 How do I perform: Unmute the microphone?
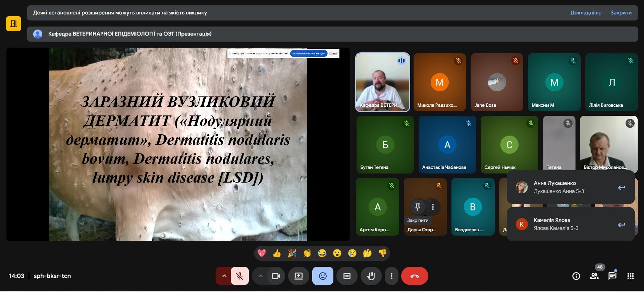click(240, 276)
